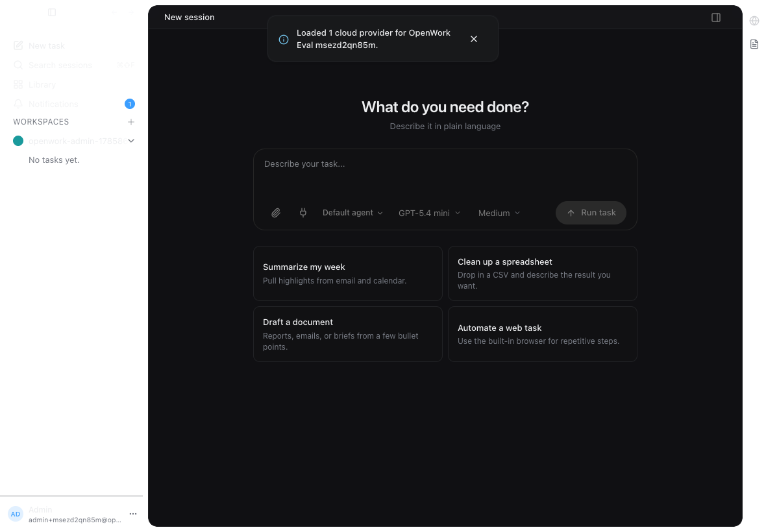Viewport: 766px width, 532px height.
Task: Click the Describe it in plain language subtitle
Action: coord(445,127)
